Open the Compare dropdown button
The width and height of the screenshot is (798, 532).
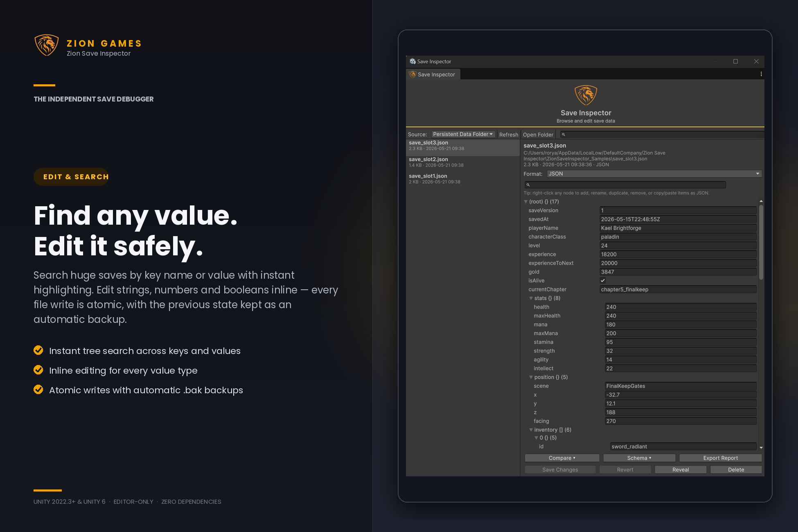click(562, 458)
